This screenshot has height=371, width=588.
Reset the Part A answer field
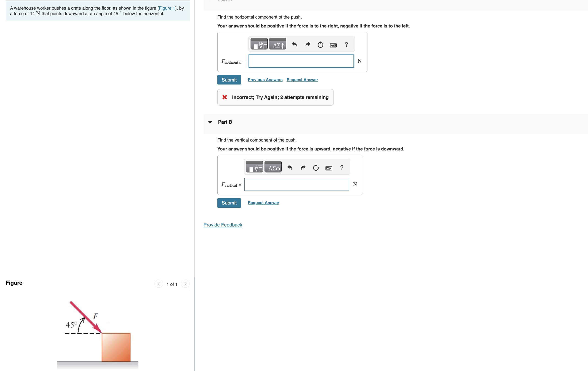pos(320,45)
